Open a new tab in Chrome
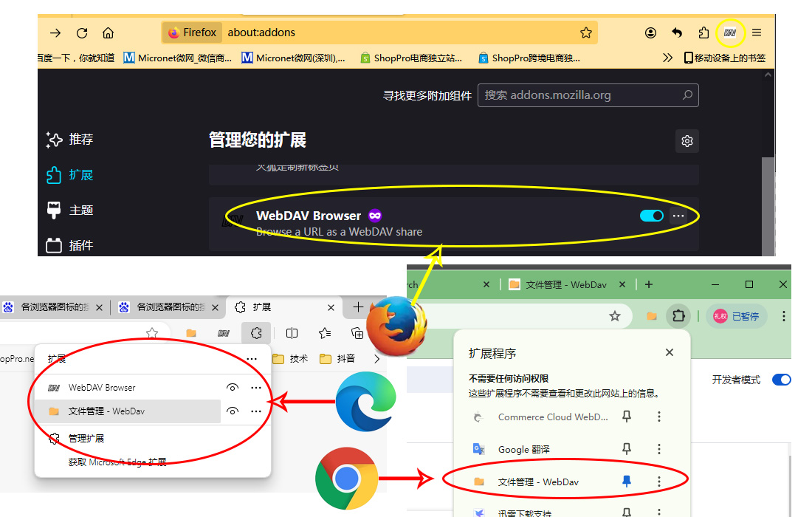This screenshot has width=812, height=517. pyautogui.click(x=649, y=284)
